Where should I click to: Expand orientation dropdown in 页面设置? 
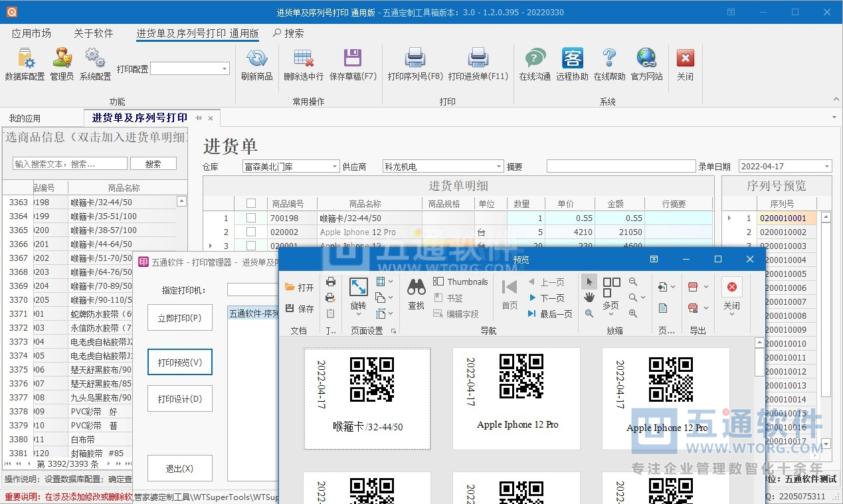[x=391, y=297]
